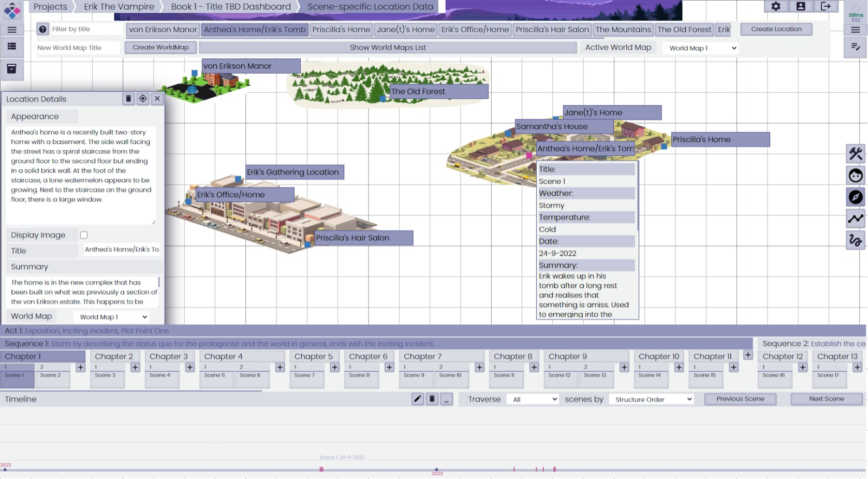Click the Create Location button
The image size is (868, 479).
776,30
